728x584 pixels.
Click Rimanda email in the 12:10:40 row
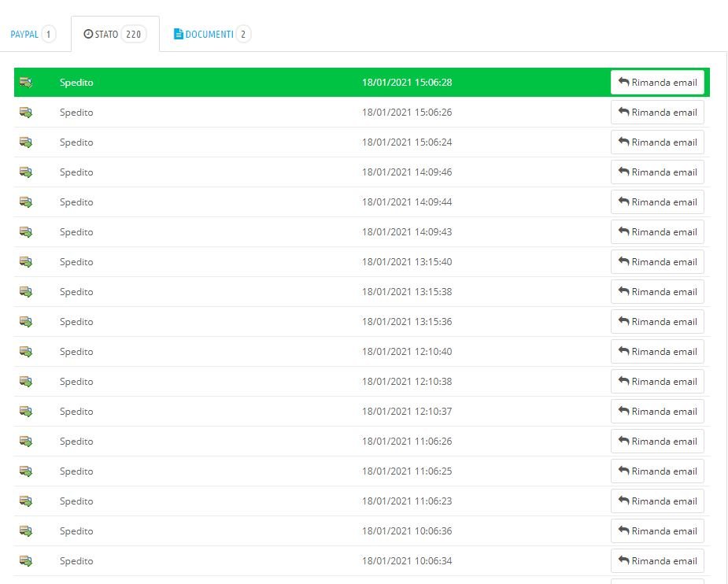(657, 352)
